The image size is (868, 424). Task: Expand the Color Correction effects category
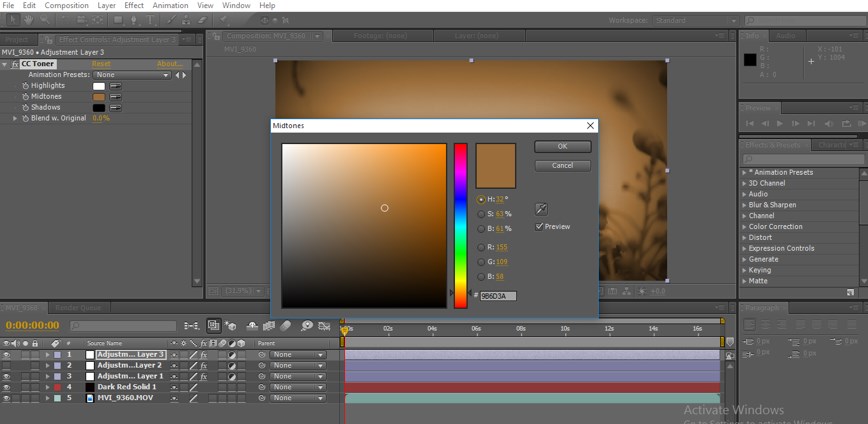(x=744, y=227)
